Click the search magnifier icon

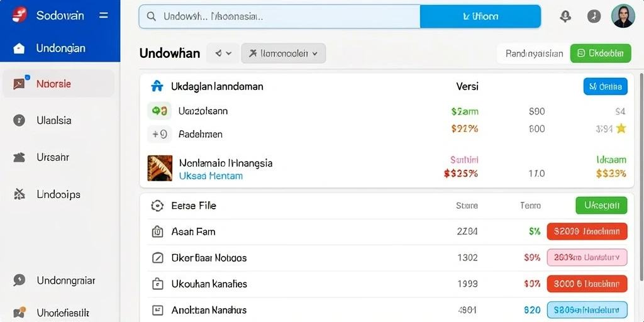tap(151, 16)
